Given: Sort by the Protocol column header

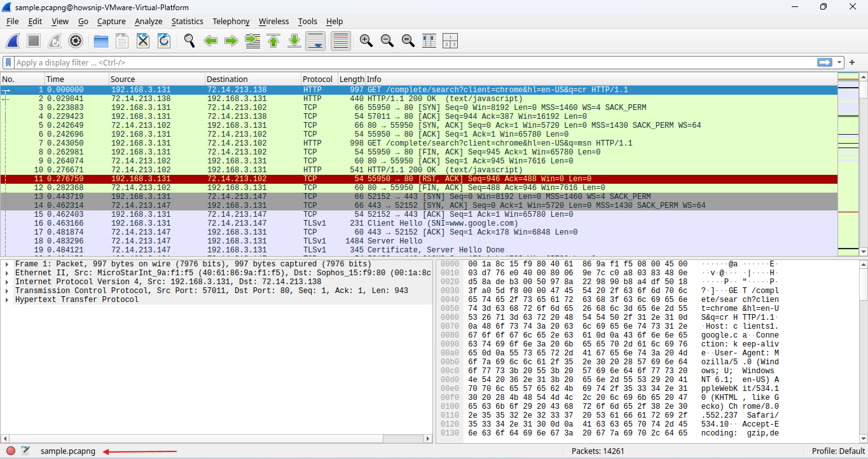Looking at the screenshot, I should tap(319, 79).
